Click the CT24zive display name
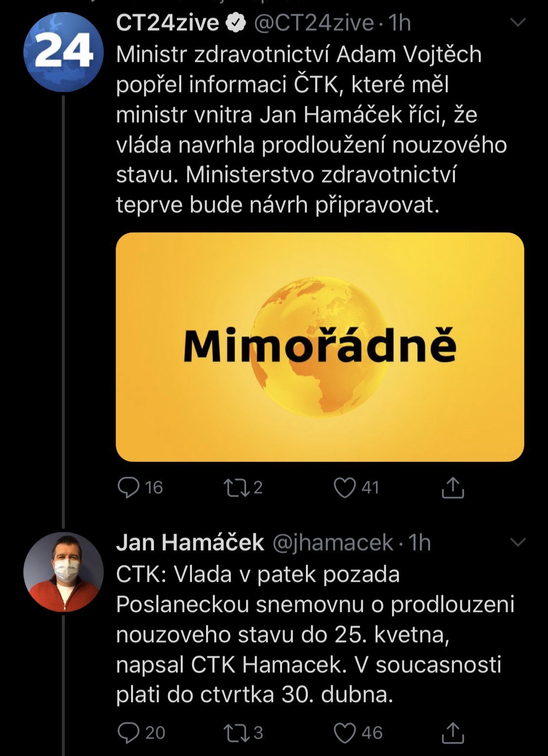The width and height of the screenshot is (548, 756). 167,23
